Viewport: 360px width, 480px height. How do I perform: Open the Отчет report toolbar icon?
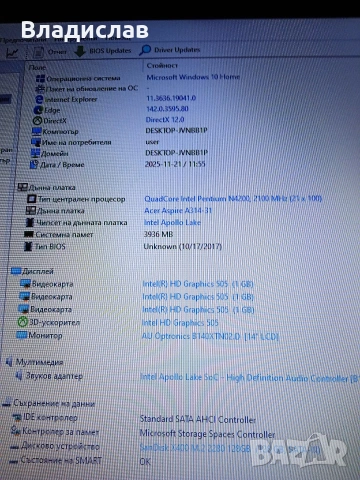pos(39,52)
